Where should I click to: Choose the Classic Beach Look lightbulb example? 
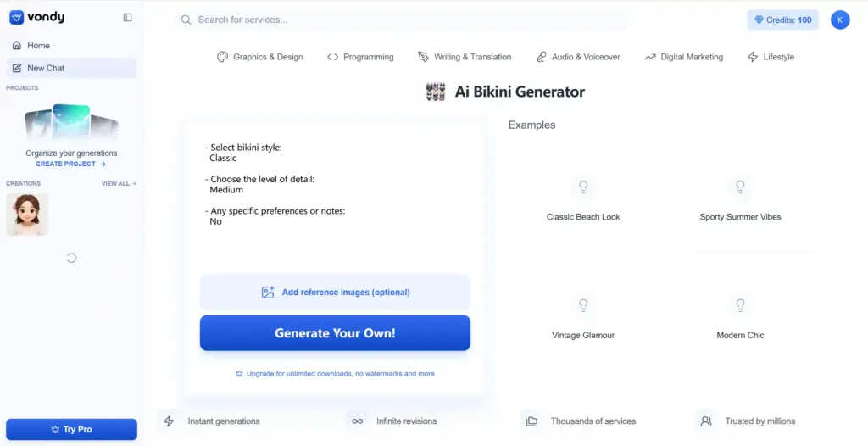tap(583, 187)
